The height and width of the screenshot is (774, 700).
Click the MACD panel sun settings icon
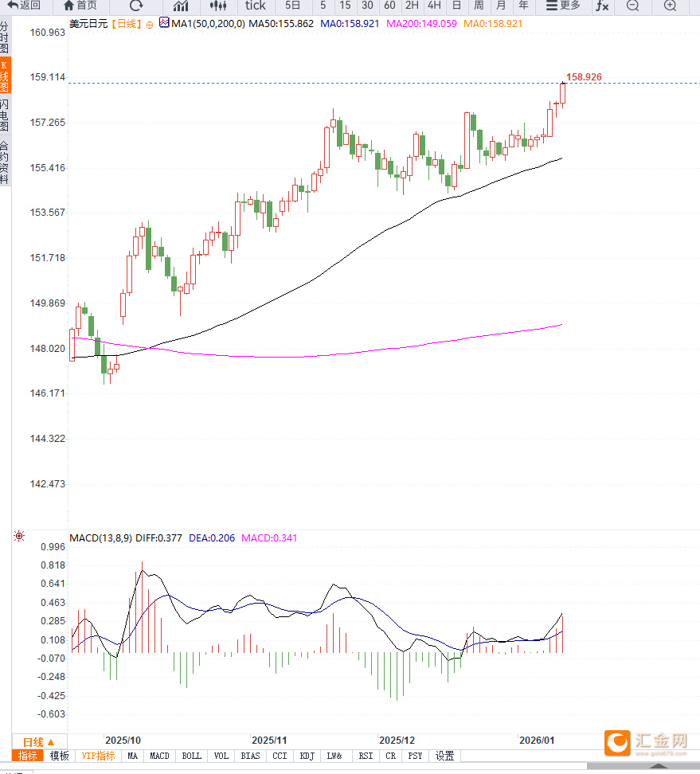coord(19,537)
